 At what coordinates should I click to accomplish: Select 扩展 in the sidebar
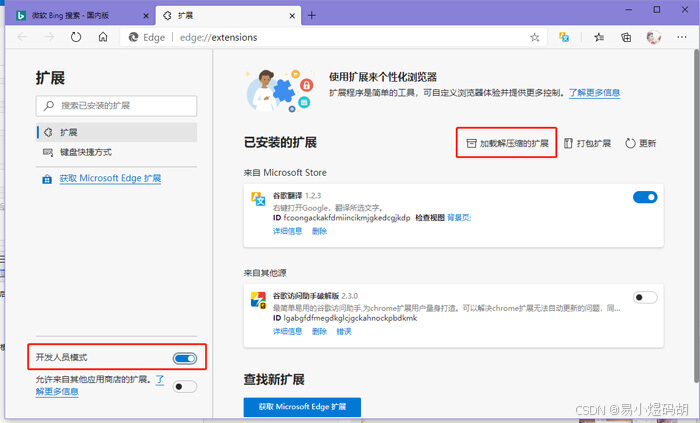[117, 132]
